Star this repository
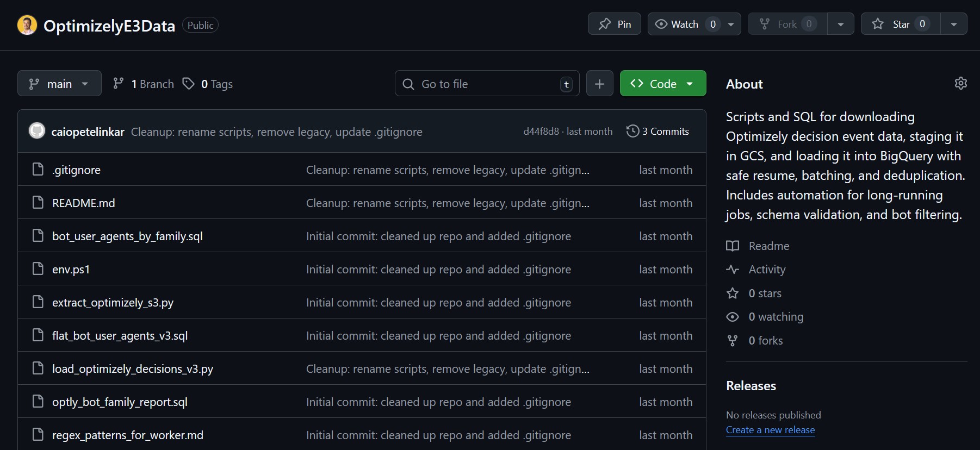 [x=901, y=24]
